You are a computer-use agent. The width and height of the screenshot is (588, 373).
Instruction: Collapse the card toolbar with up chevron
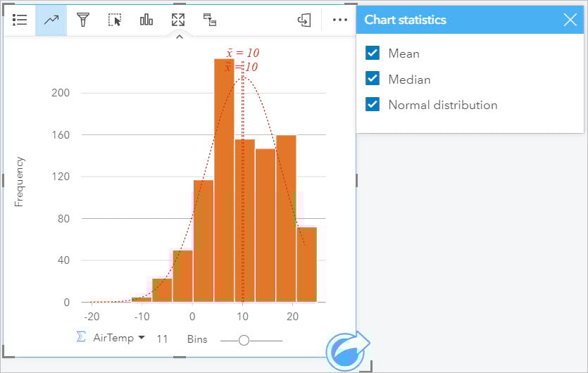pos(180,37)
